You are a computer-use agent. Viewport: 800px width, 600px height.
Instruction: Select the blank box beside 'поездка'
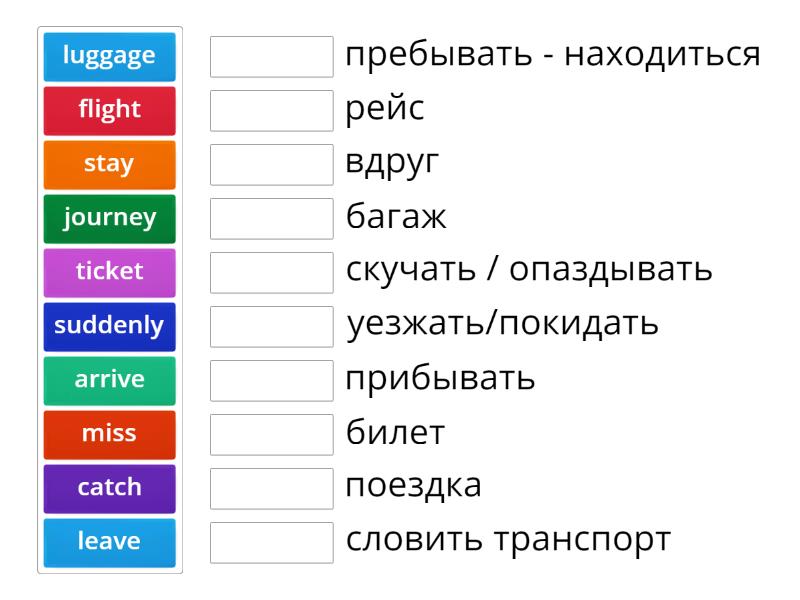tap(272, 489)
